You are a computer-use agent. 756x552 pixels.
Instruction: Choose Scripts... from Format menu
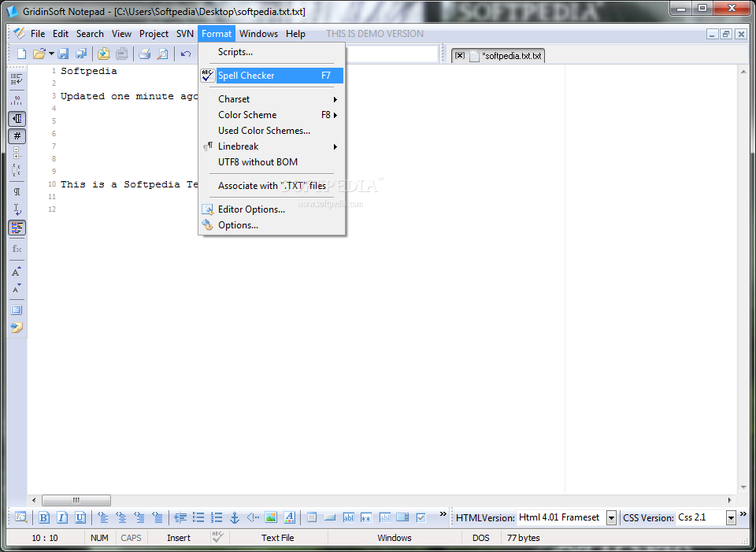272,52
